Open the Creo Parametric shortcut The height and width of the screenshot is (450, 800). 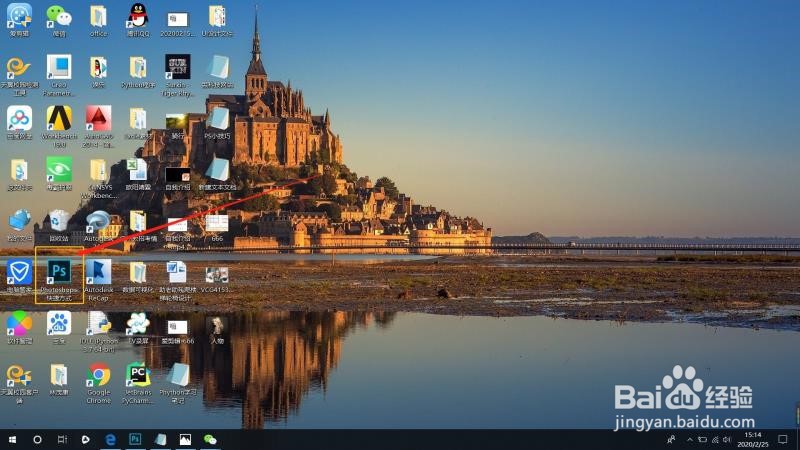(x=59, y=75)
